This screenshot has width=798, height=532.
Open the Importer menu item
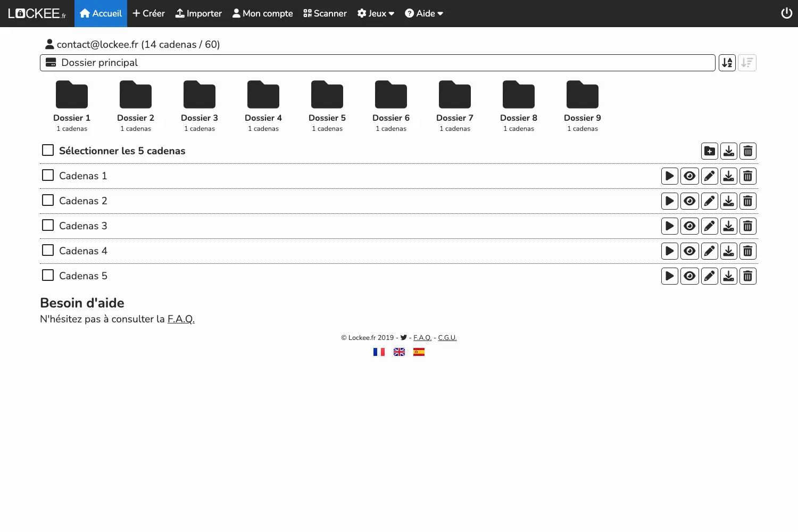[x=198, y=13]
